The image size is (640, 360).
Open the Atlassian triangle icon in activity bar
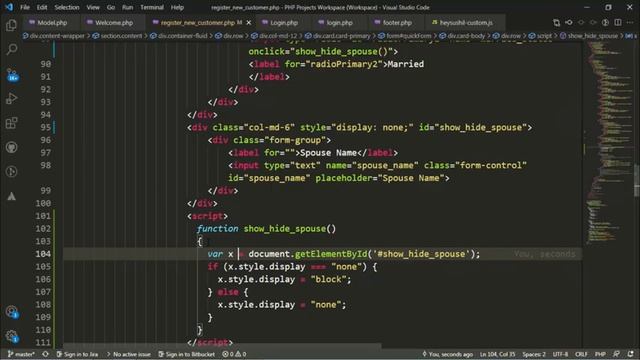click(11, 196)
